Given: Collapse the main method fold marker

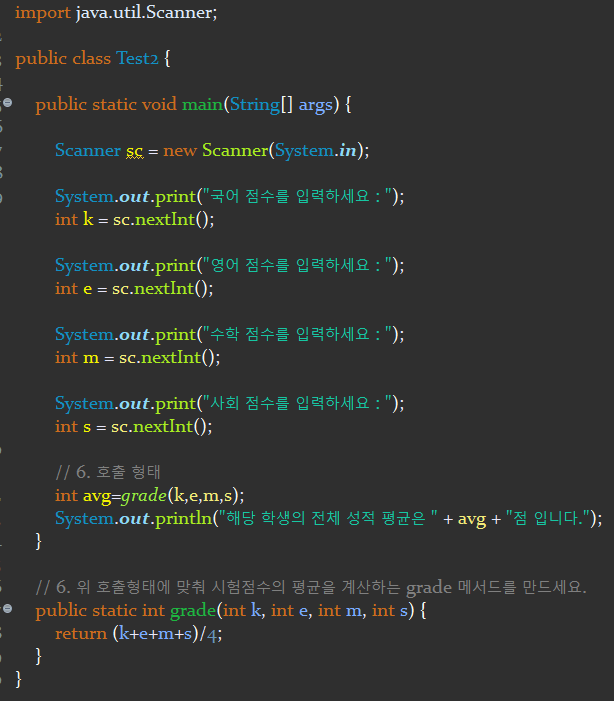Looking at the screenshot, I should pos(8,103).
